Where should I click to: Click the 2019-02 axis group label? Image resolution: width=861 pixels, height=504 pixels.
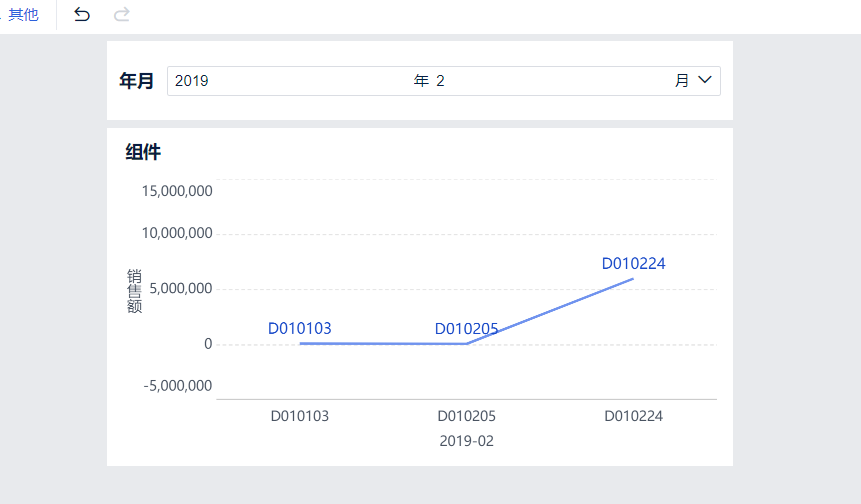[466, 441]
